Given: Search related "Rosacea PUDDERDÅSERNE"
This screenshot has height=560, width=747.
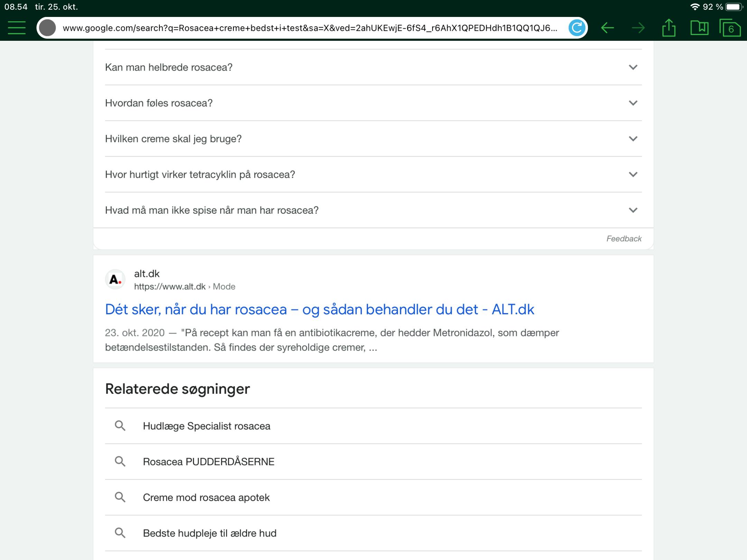Looking at the screenshot, I should pyautogui.click(x=209, y=462).
